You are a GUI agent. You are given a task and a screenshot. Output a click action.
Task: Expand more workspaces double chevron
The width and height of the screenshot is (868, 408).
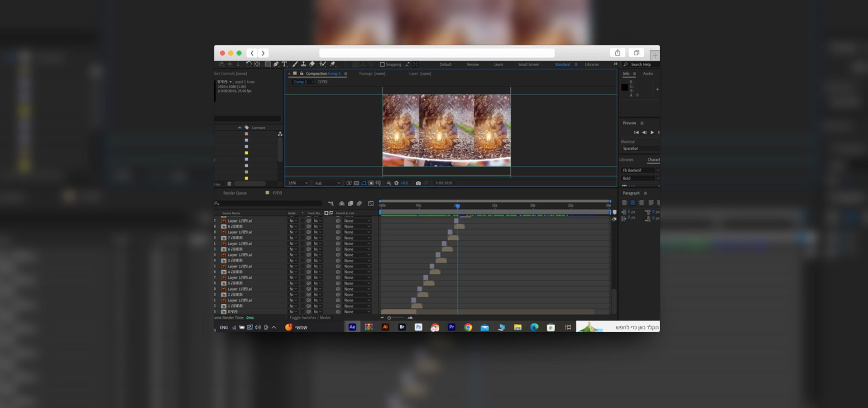pyautogui.click(x=615, y=64)
